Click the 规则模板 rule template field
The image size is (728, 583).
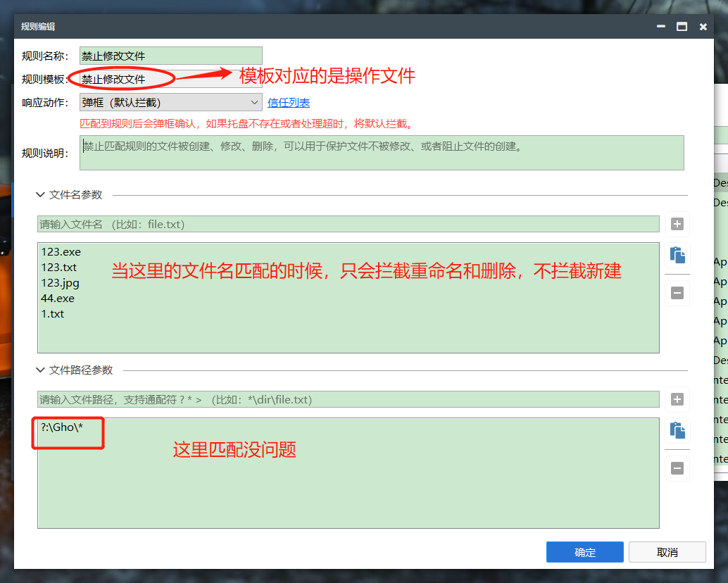pyautogui.click(x=170, y=79)
